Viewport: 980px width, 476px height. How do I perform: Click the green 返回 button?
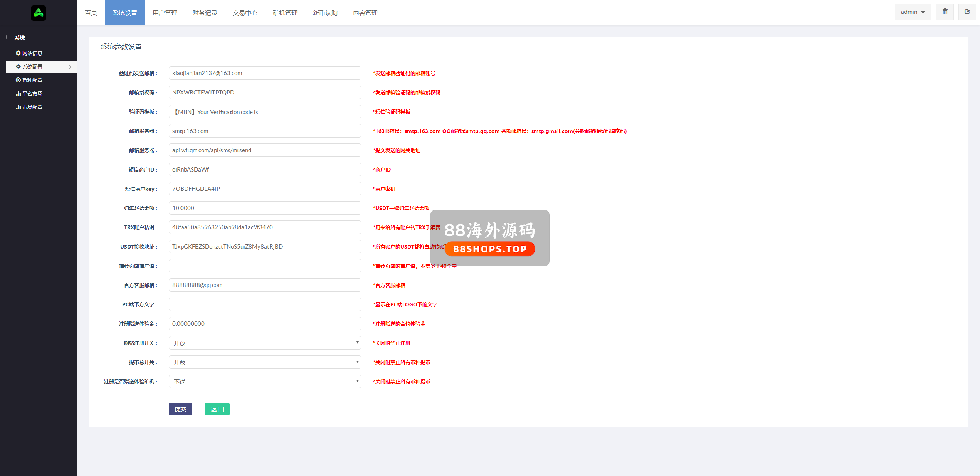tap(217, 409)
